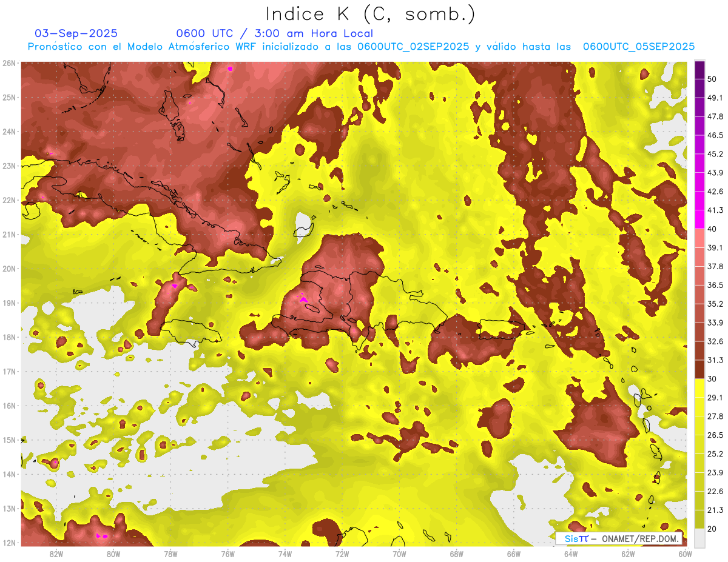The width and height of the screenshot is (728, 562).
Task: Click the colorbar value '21.3'
Action: (x=715, y=510)
